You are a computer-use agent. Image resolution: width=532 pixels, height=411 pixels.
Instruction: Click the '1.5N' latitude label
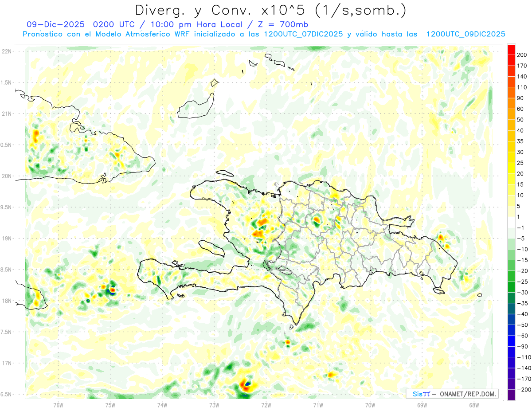7,82
